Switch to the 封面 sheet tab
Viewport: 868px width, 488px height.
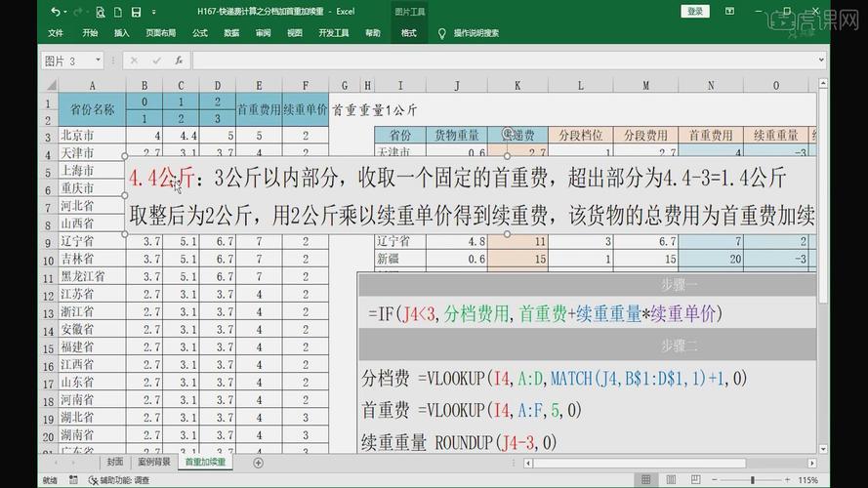[x=114, y=462]
